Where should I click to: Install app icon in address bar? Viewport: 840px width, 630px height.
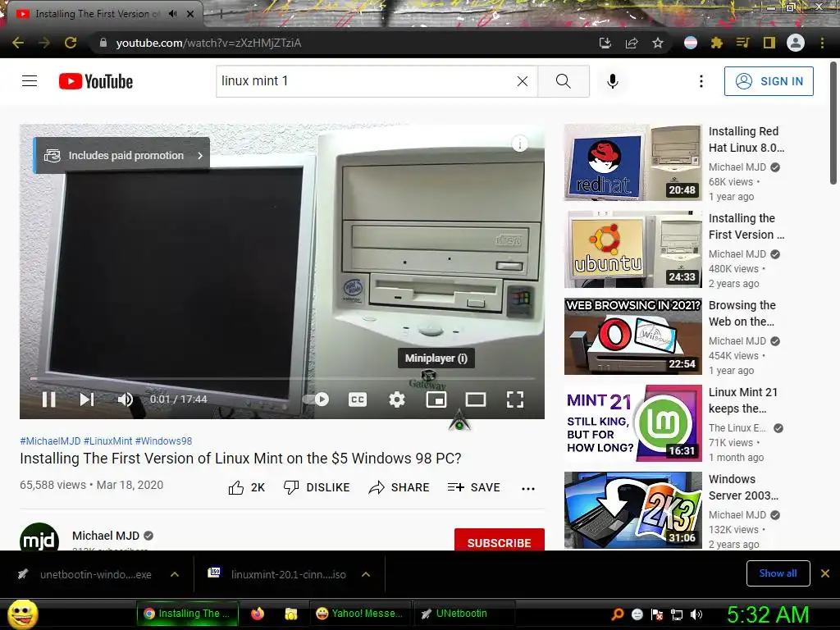pos(605,43)
